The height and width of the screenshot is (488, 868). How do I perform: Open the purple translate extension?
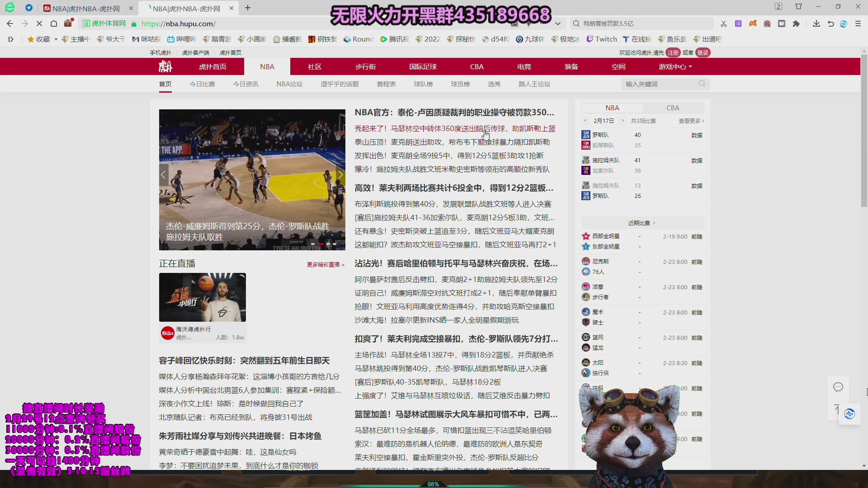738,23
